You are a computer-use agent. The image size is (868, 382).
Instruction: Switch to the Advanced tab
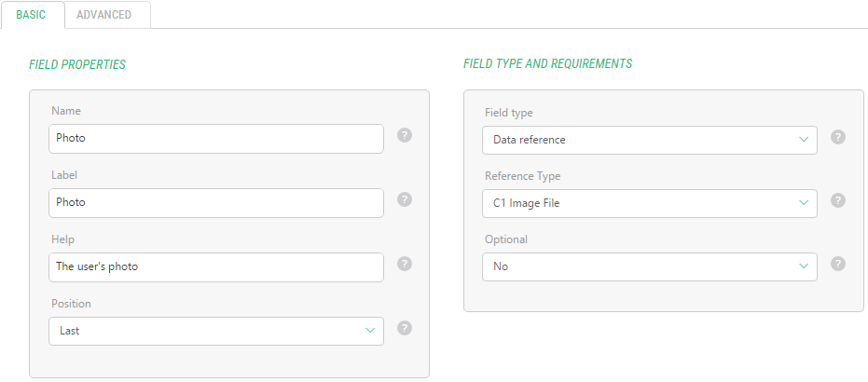tap(103, 15)
